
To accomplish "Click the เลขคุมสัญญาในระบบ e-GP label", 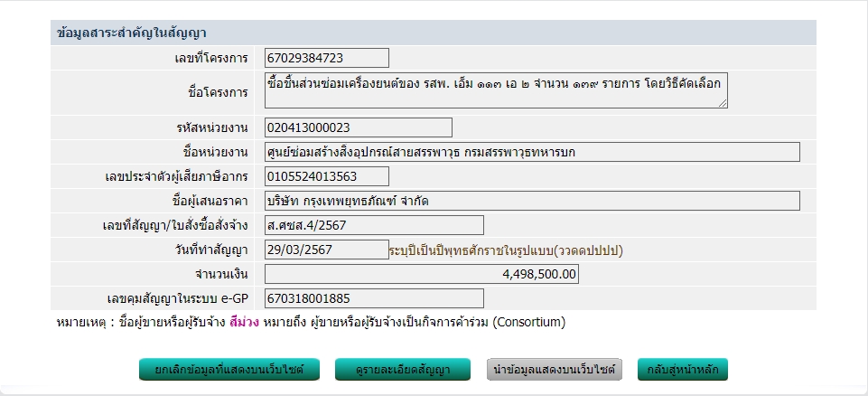I will [177, 298].
